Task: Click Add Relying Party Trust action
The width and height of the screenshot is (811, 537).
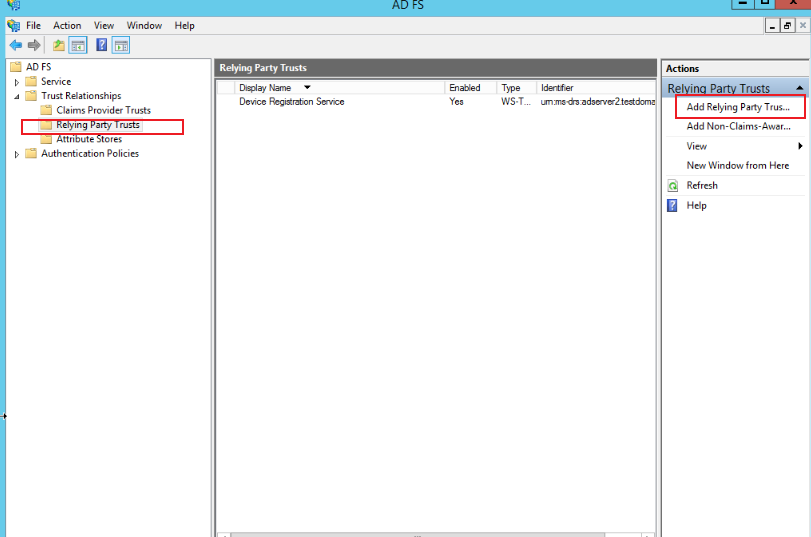Action: (x=738, y=107)
